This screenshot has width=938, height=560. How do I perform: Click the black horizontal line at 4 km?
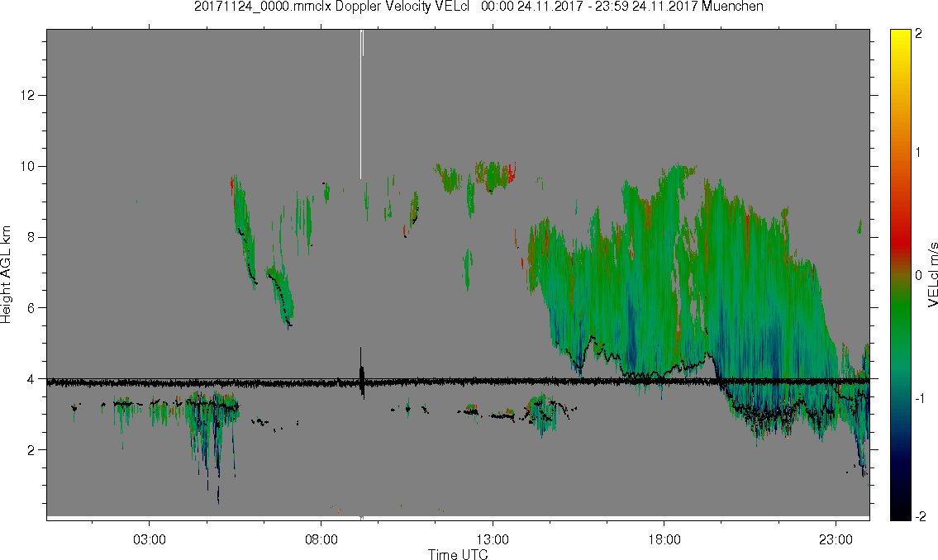click(458, 381)
